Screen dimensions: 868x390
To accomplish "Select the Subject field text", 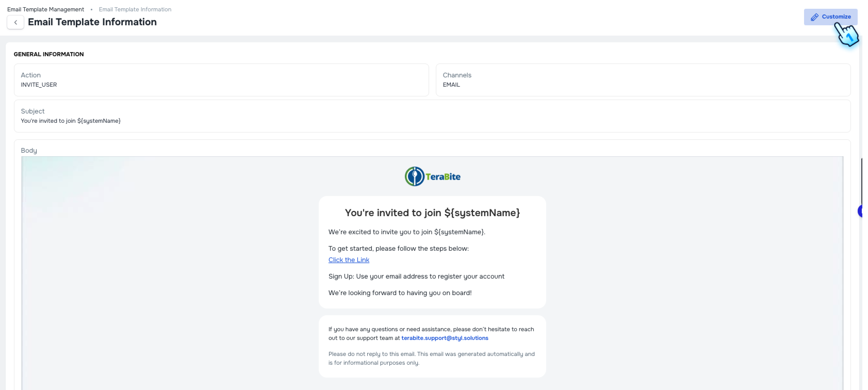I will coord(71,121).
